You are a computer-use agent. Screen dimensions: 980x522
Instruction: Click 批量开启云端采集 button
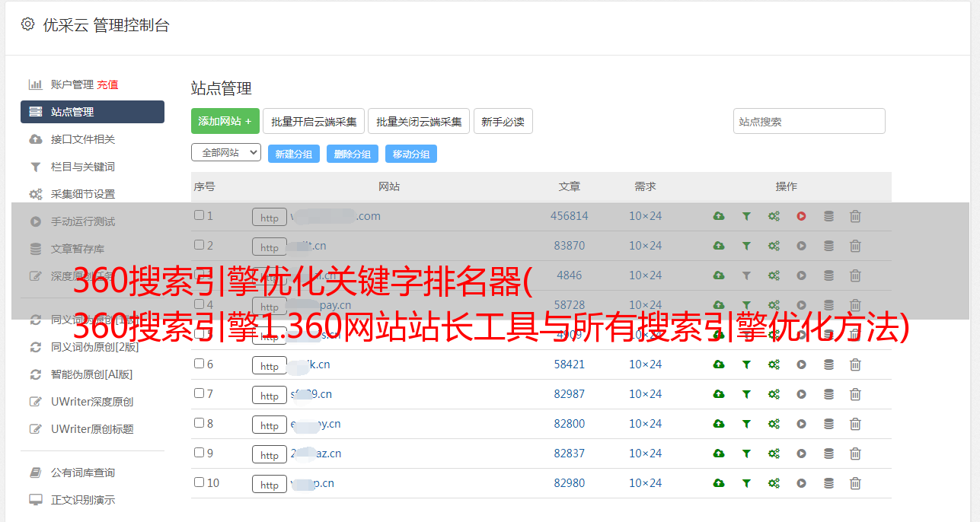(x=314, y=121)
